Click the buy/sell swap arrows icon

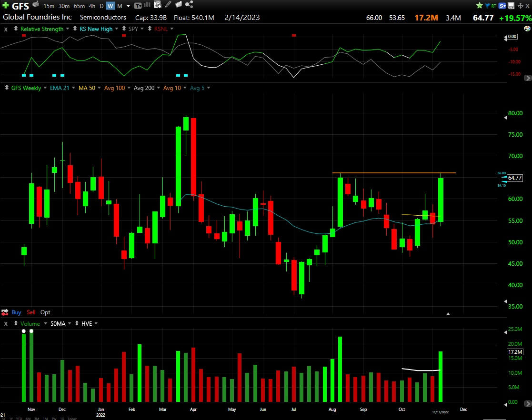pos(5,312)
